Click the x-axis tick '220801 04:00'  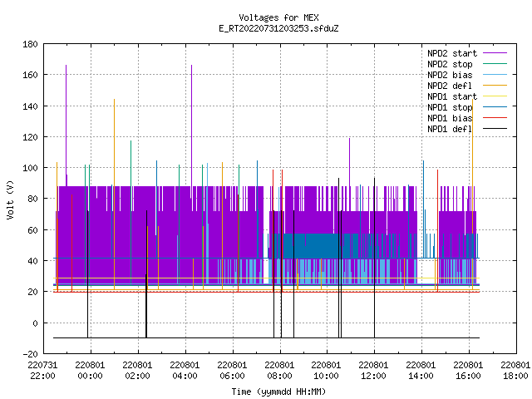tap(185, 371)
